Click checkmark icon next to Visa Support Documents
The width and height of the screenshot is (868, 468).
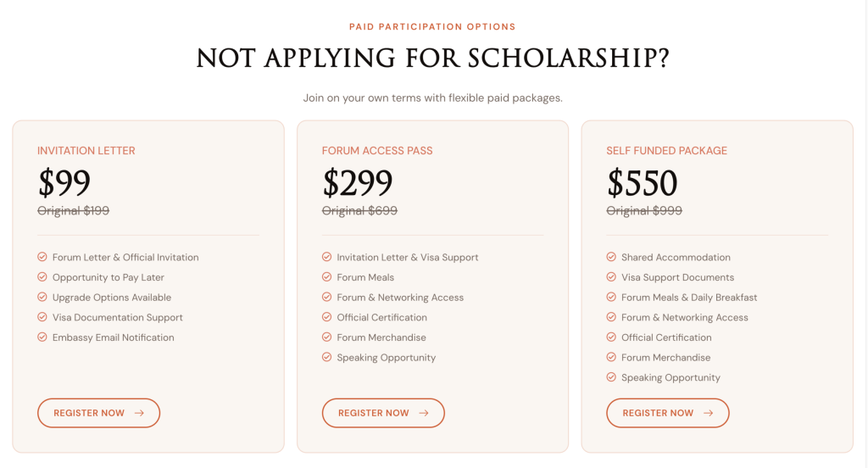(x=611, y=277)
